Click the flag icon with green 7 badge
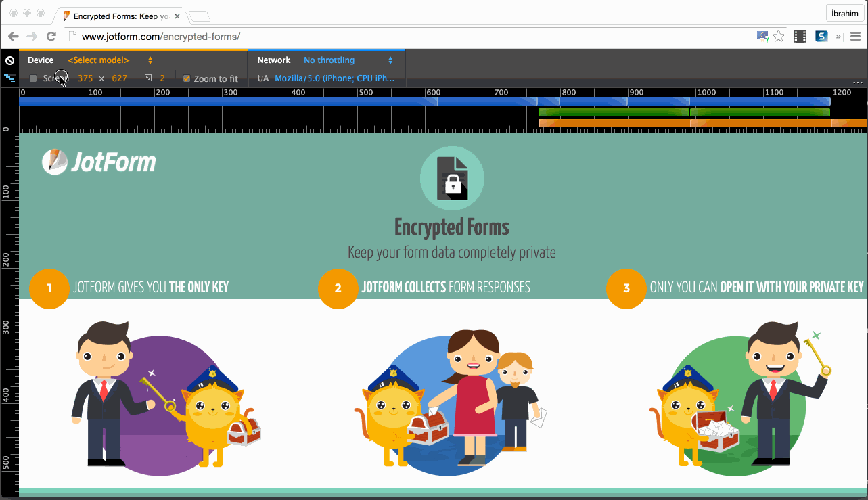 pos(762,37)
